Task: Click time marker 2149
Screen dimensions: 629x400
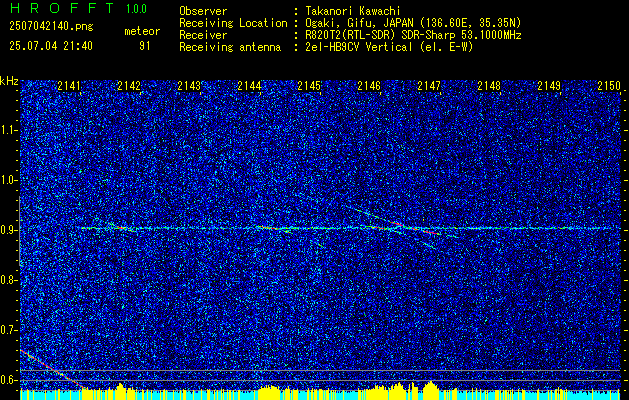Action: pos(549,86)
